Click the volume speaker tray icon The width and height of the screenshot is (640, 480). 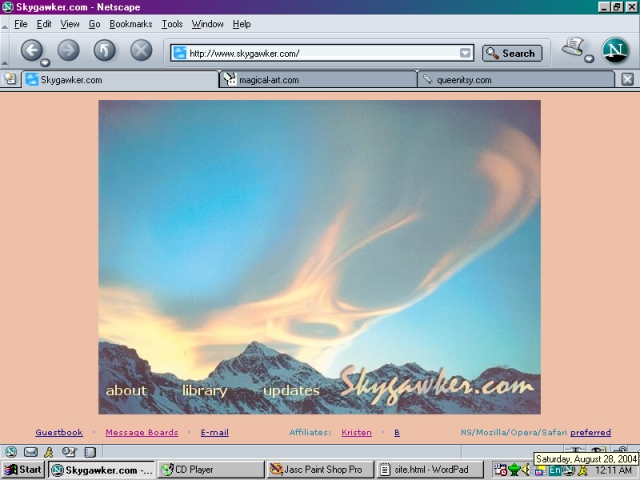527,470
